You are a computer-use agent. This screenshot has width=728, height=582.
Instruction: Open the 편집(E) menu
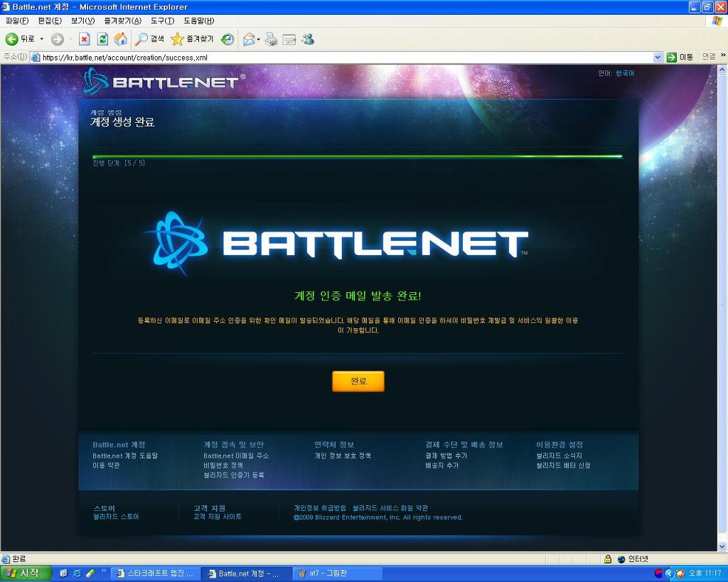coord(50,21)
